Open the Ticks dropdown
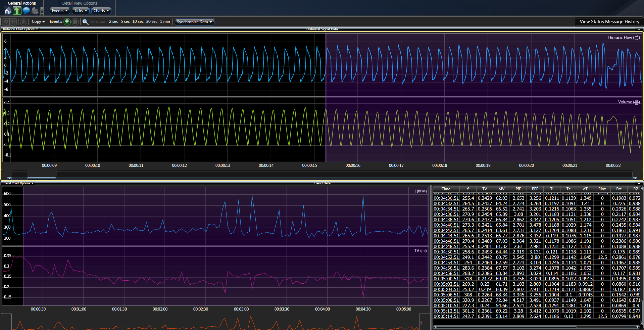Viewport: 644px width, 330px height. click(81, 11)
